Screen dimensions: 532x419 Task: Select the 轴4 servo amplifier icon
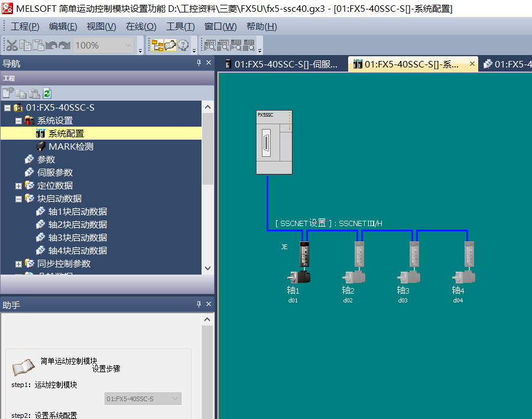[x=469, y=255]
